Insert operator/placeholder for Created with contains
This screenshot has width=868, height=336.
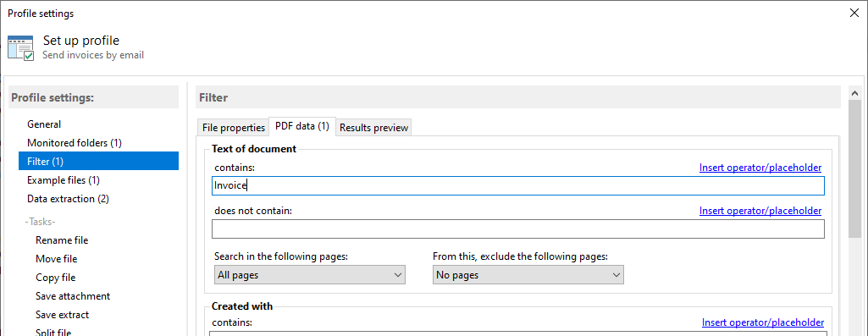tap(763, 322)
